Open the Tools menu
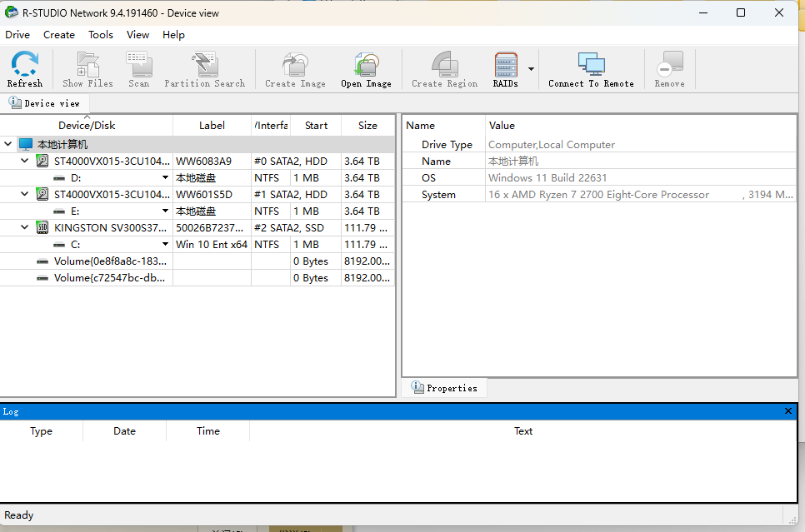This screenshot has width=805, height=532. (x=101, y=34)
